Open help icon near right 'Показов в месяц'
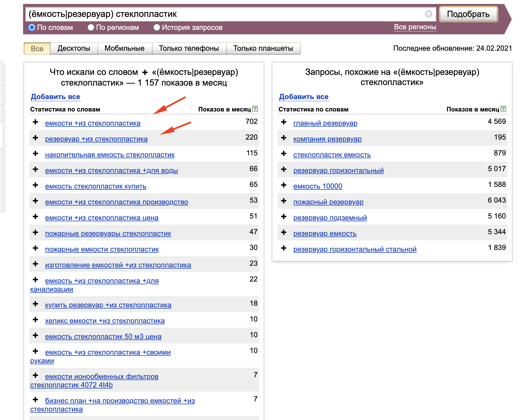Viewport: 527px width, 420px height. pos(503,109)
